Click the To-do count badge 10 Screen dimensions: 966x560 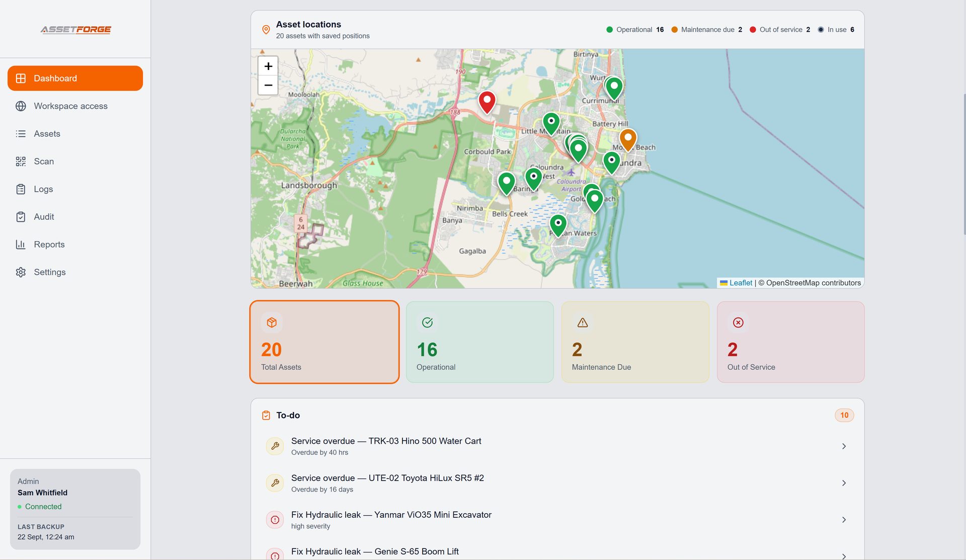(x=844, y=415)
